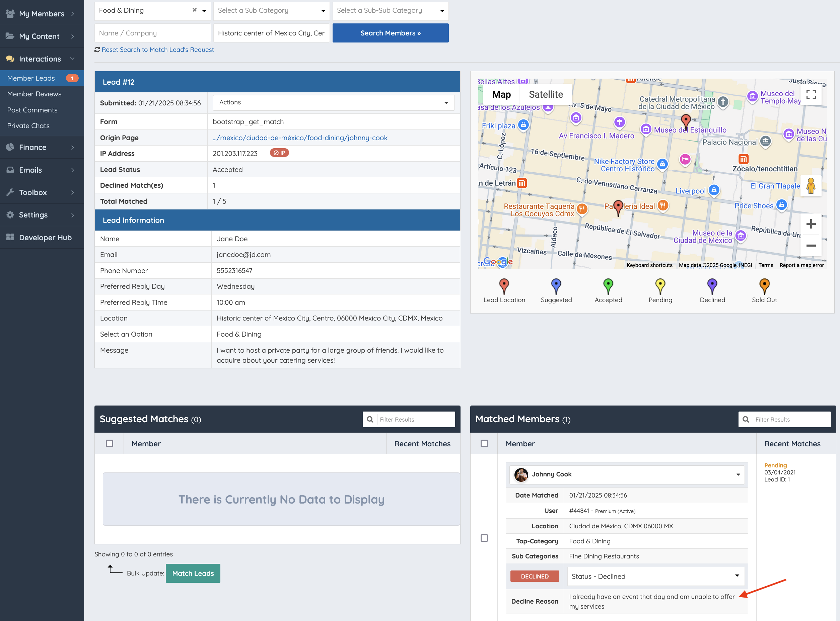Screen dimensions: 840x621
Task: Open Member Reviews in the sidebar
Action: (34, 94)
